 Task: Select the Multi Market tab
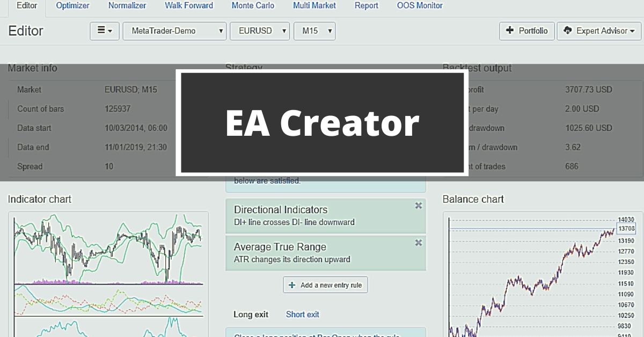(314, 5)
